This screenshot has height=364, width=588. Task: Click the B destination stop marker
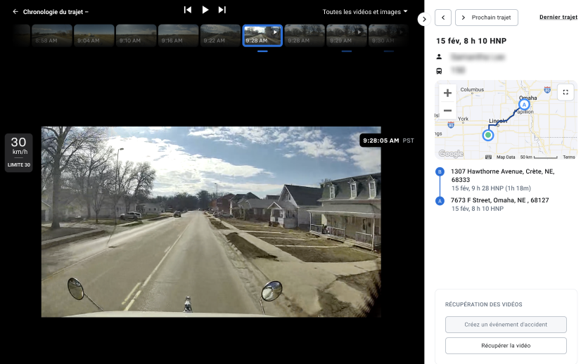click(x=440, y=172)
